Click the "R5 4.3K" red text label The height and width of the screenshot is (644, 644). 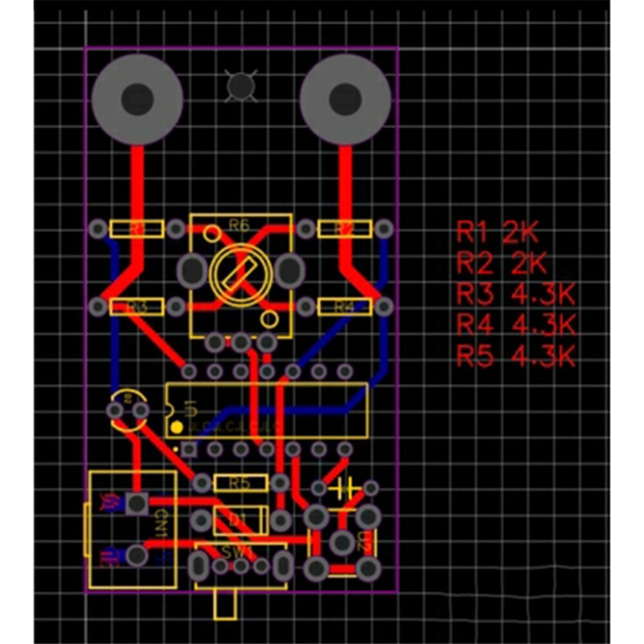click(516, 356)
